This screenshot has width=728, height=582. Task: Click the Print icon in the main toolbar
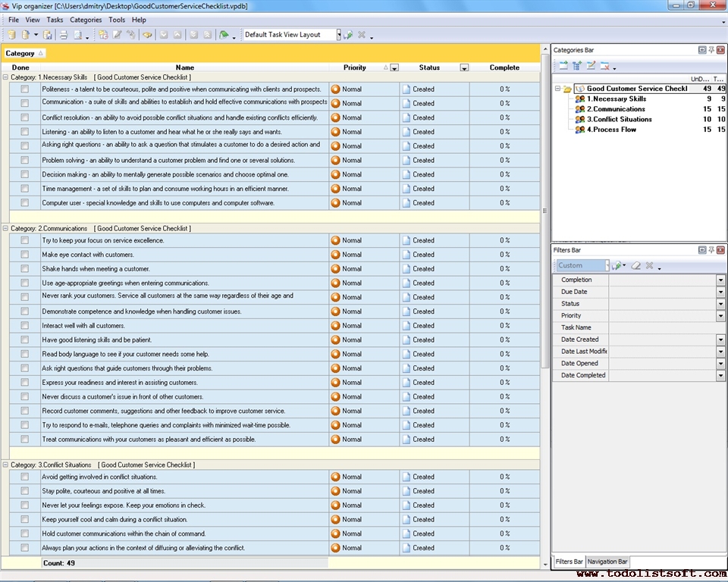click(x=64, y=35)
